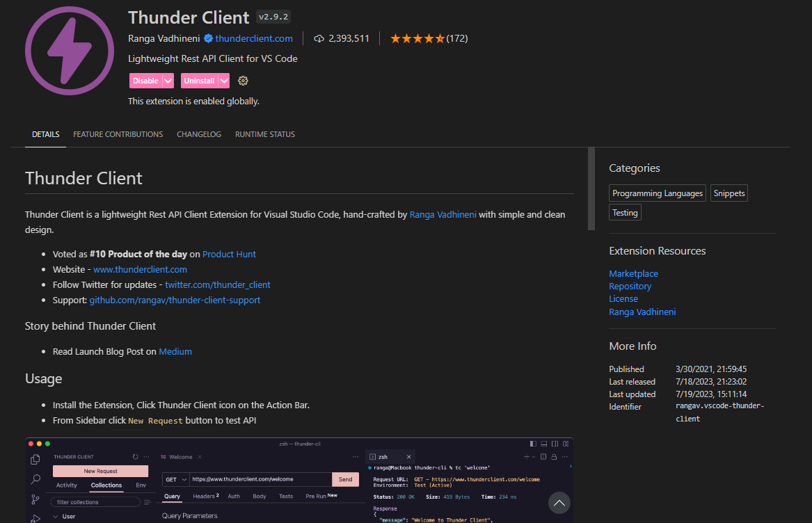Click Last updated value 7/19/2023, 15:11:14
The image size is (812, 523).
711,394
